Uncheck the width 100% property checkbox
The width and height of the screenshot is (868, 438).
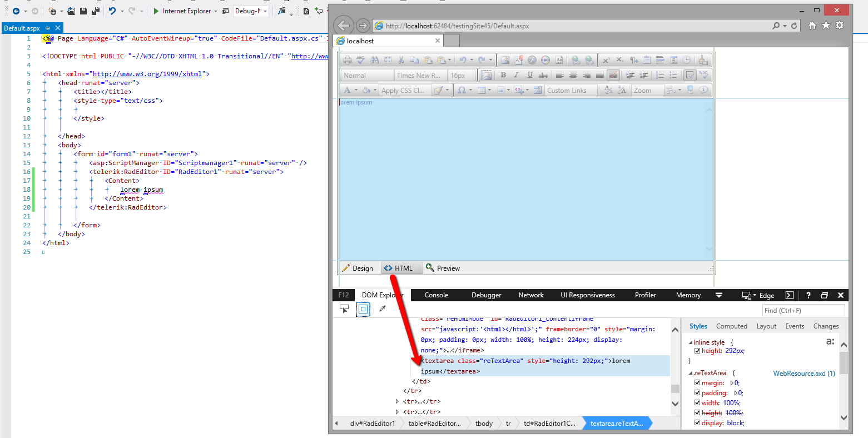click(x=697, y=403)
